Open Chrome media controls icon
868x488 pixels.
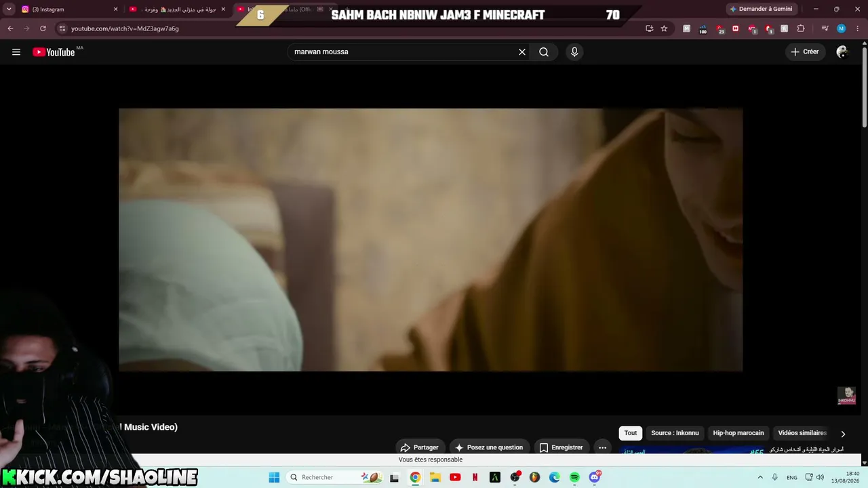pos(825,28)
